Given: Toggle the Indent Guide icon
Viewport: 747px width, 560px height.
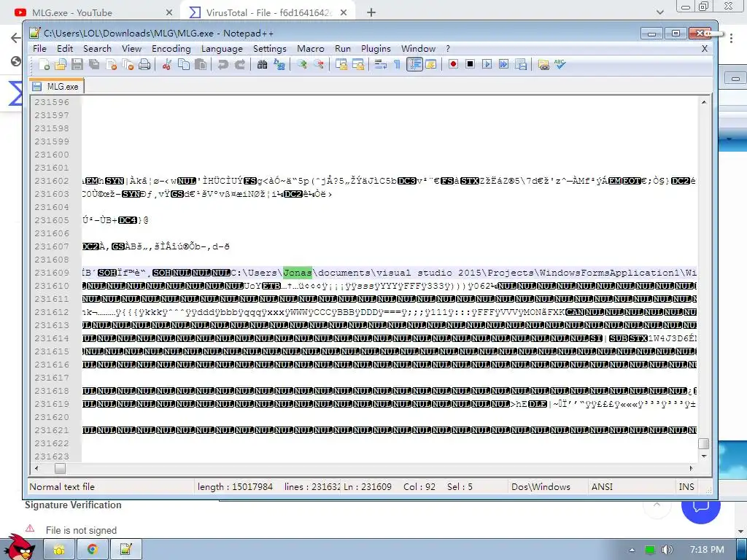Looking at the screenshot, I should click(414, 64).
